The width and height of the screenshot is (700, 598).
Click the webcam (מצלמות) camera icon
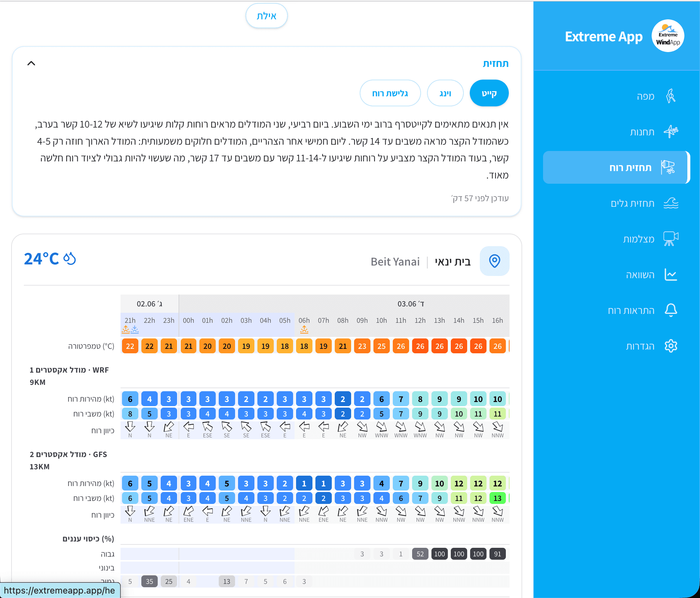671,239
